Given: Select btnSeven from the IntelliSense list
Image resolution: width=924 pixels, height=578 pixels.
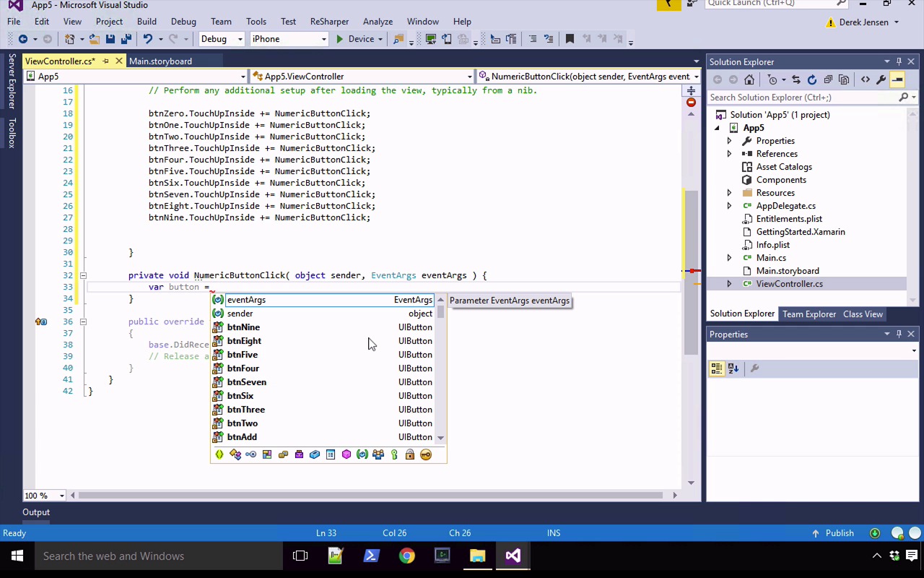Looking at the screenshot, I should pyautogui.click(x=247, y=382).
